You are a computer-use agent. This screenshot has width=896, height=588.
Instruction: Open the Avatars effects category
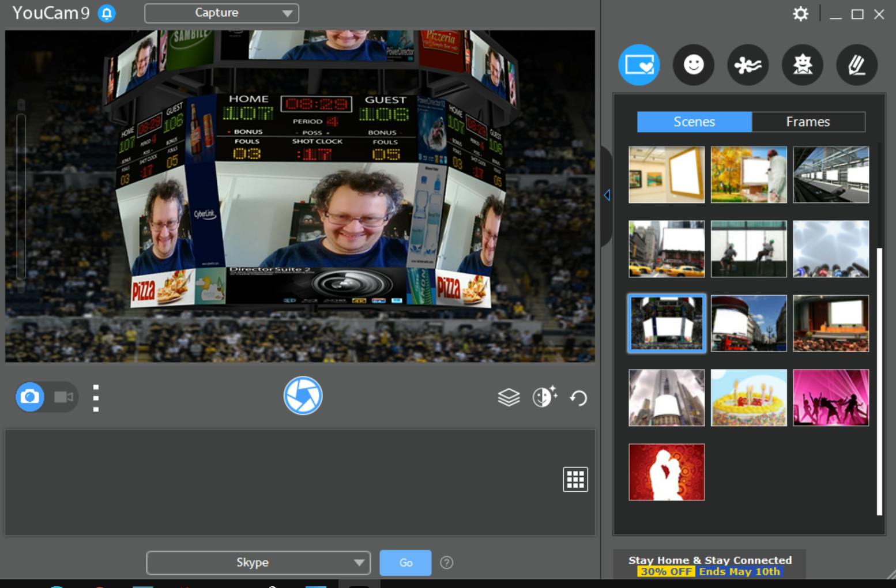coord(802,65)
